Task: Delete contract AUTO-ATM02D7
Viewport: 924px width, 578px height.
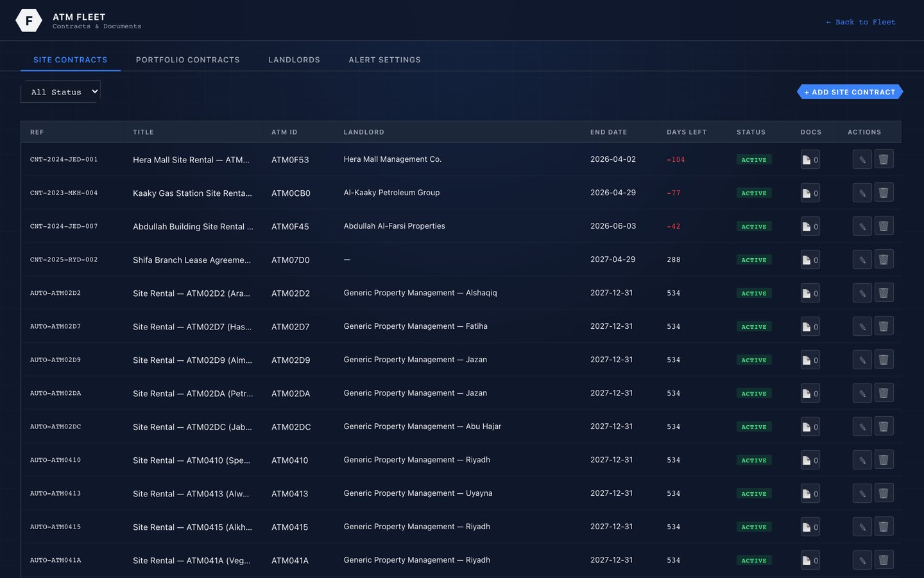Action: [884, 326]
